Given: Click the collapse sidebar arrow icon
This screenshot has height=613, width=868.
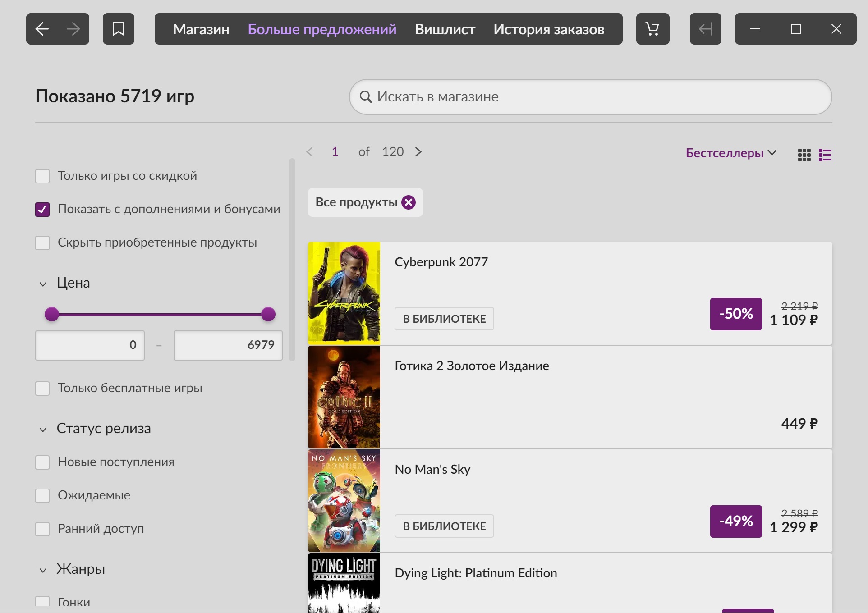Looking at the screenshot, I should coord(706,29).
